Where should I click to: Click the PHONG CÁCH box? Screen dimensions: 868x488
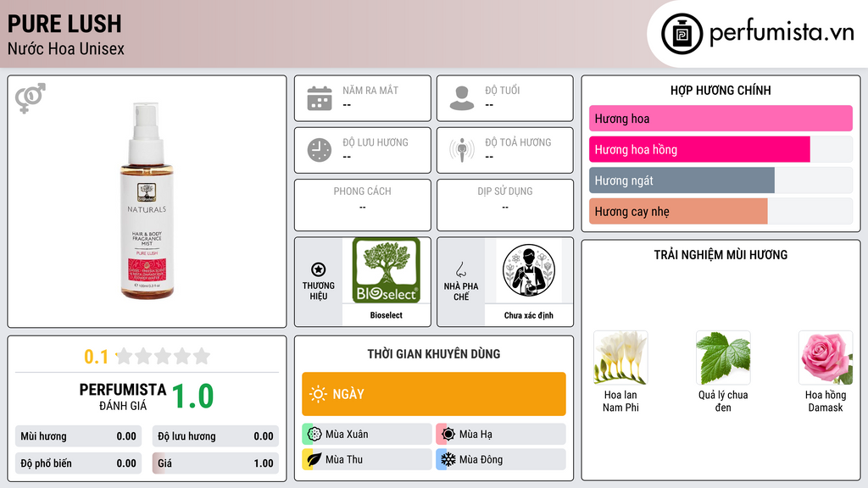tap(363, 205)
